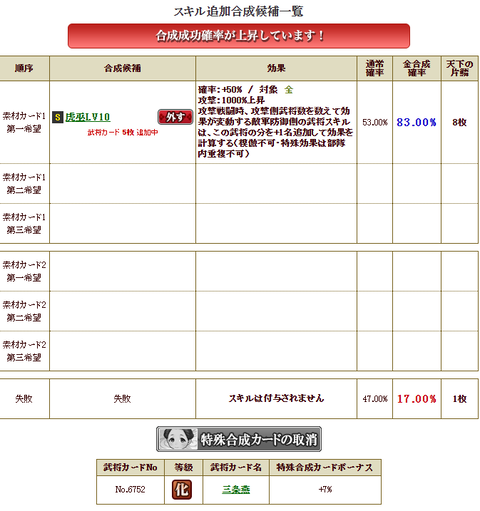Click the 武将カード 5枚 追加中 red note

pos(122,132)
